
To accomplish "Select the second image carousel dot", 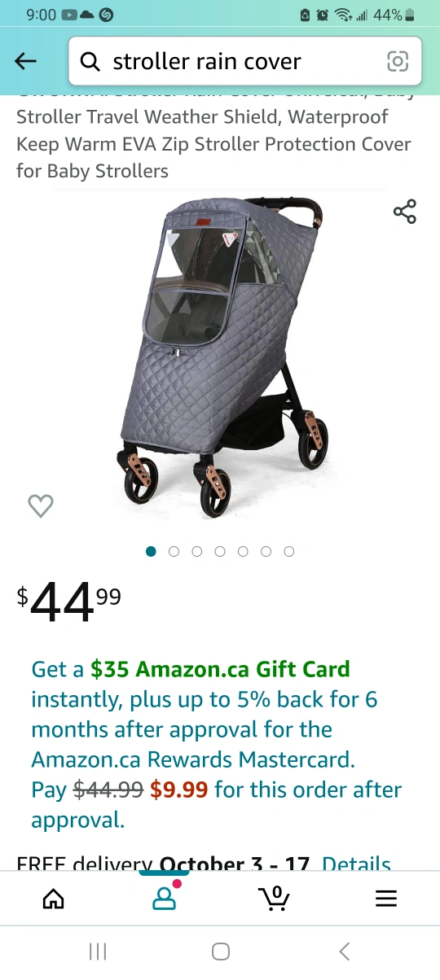I will tap(174, 551).
